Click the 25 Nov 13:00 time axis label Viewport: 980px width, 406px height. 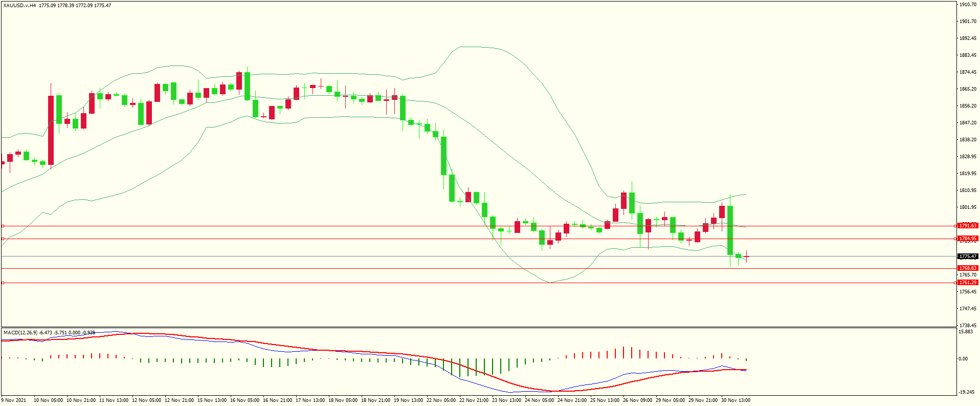(605, 400)
